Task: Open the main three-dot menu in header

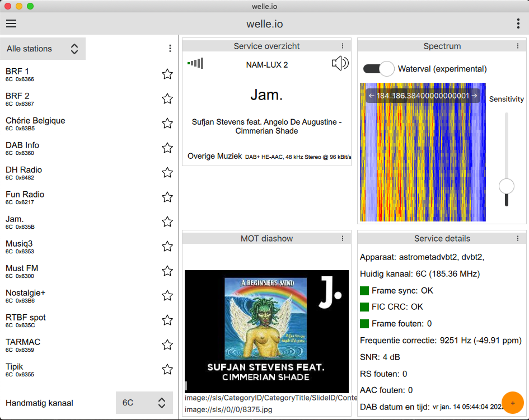Action: (518, 23)
